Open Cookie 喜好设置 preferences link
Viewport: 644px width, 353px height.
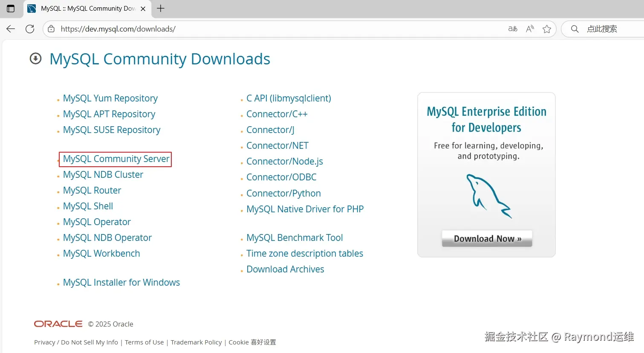point(252,342)
